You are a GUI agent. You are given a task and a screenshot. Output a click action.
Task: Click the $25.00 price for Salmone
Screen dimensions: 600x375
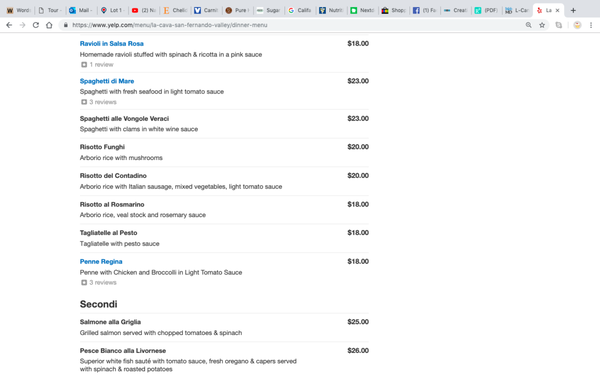coord(358,322)
